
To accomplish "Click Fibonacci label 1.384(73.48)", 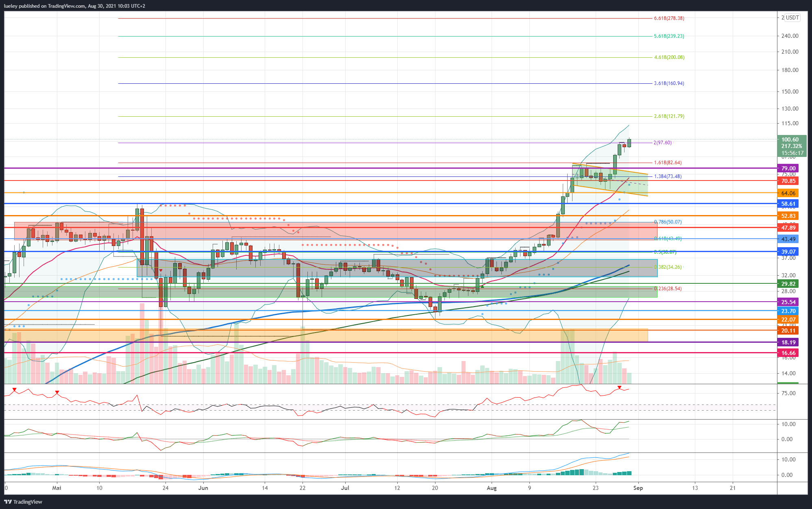I will click(x=668, y=176).
